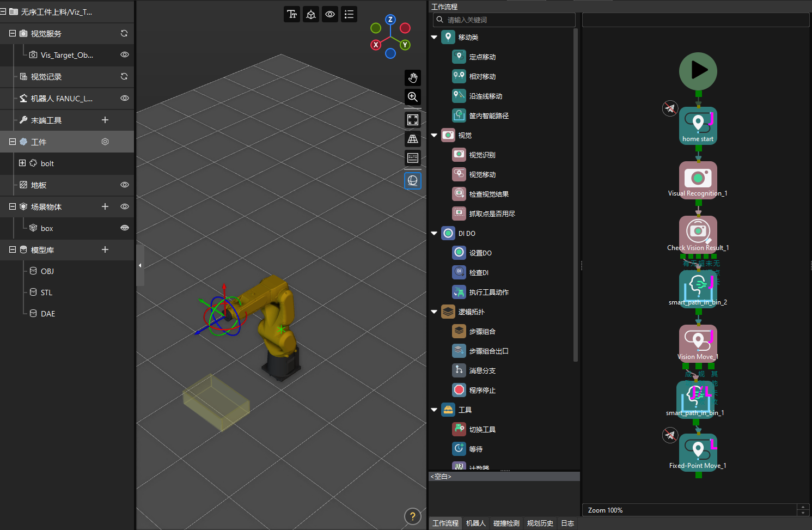Click the fit-to-screen view icon
The height and width of the screenshot is (530, 812).
click(x=413, y=119)
